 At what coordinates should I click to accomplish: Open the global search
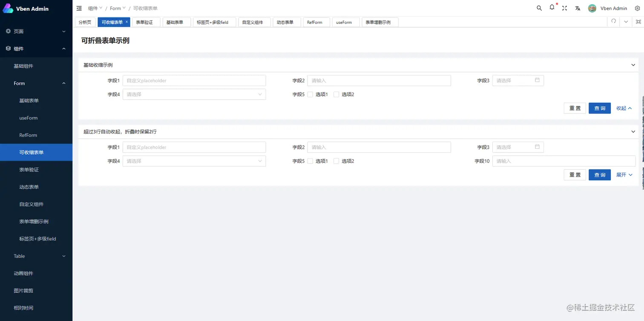coord(539,8)
